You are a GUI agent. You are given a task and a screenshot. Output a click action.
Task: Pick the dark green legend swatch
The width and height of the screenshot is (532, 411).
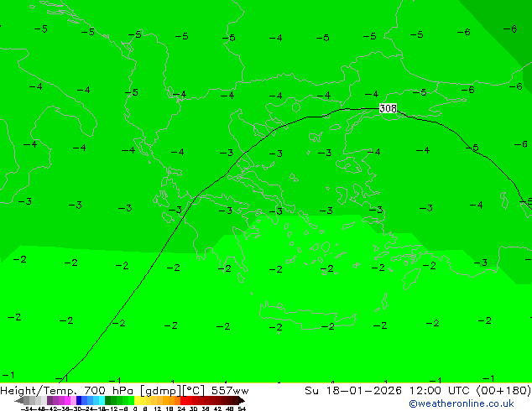tap(108, 400)
